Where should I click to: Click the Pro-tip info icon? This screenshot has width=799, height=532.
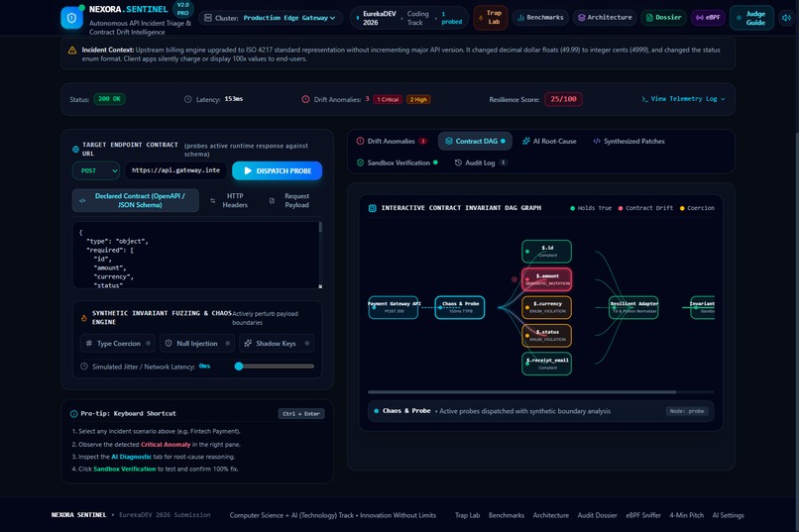tap(74, 414)
